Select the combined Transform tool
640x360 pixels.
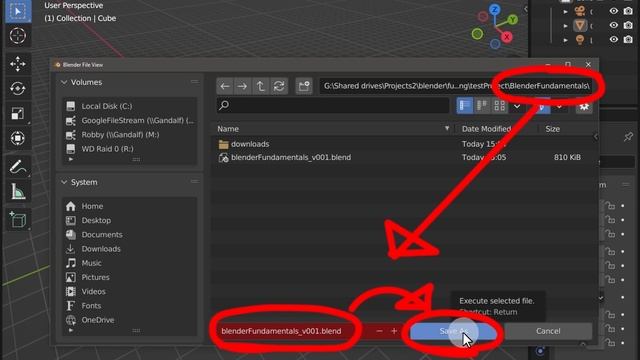pyautogui.click(x=18, y=138)
